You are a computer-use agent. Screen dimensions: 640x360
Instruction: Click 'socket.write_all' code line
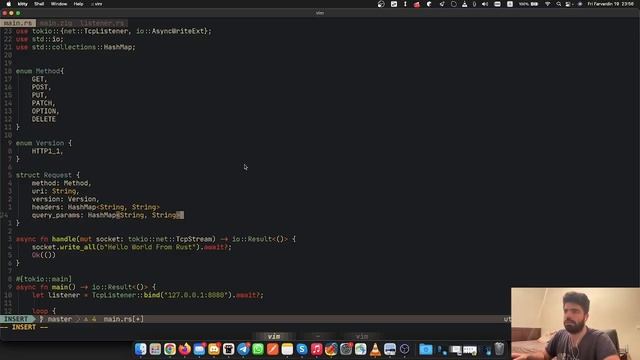coord(131,247)
